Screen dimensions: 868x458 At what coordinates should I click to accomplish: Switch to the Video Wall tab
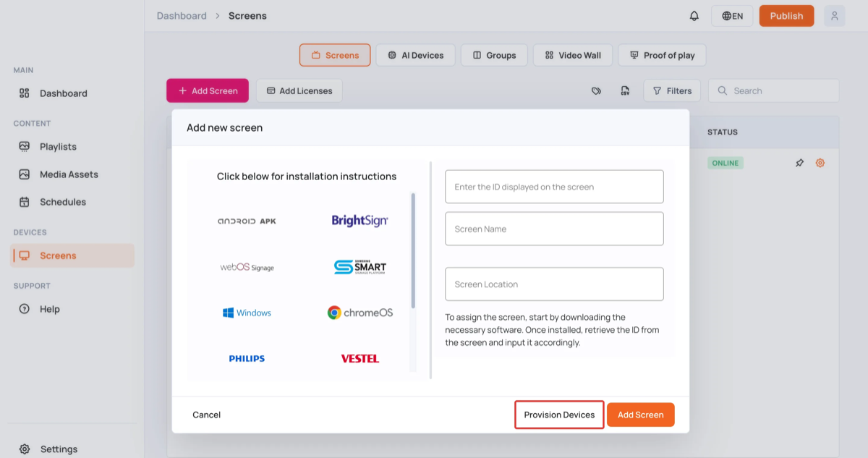573,55
